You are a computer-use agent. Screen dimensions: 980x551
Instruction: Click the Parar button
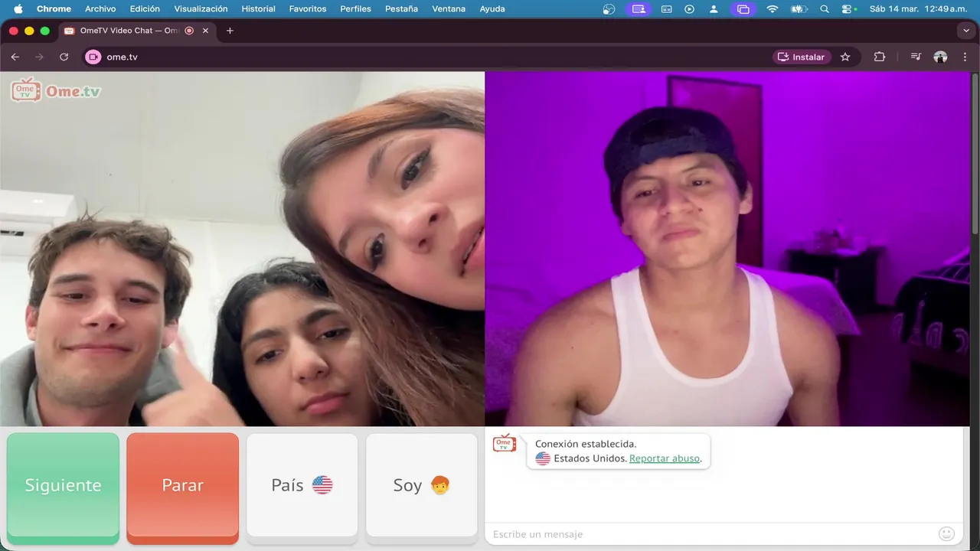coord(183,487)
